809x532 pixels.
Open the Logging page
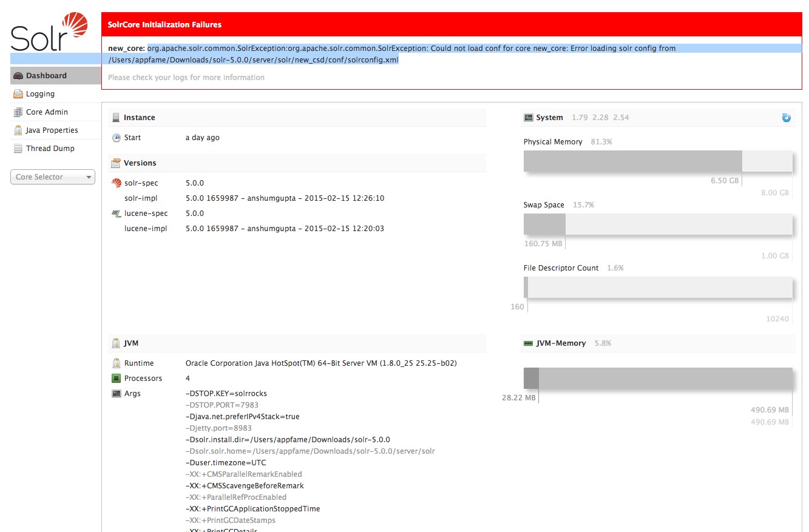[56, 94]
